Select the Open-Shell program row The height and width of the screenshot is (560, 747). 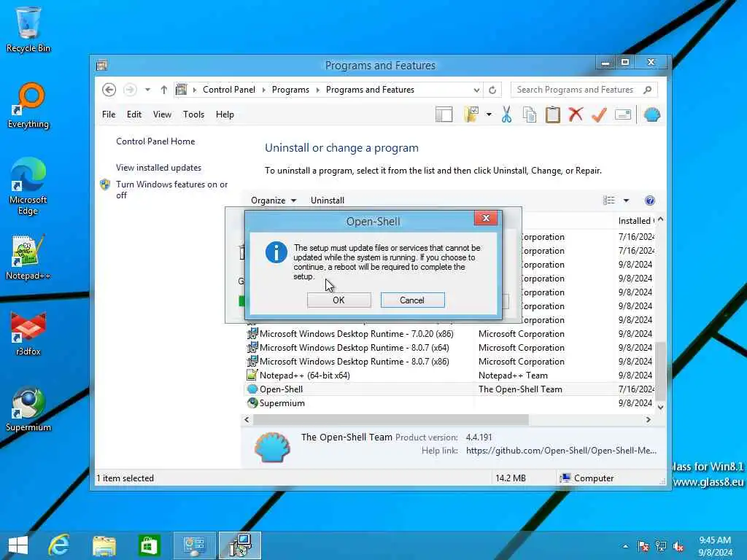451,389
